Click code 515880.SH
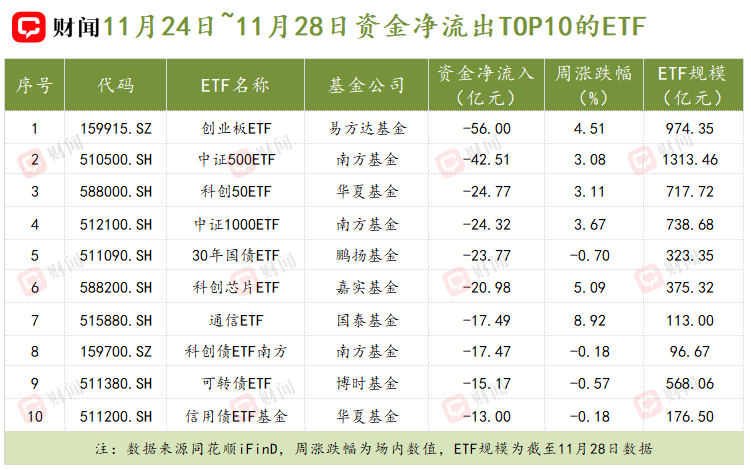This screenshot has width=751, height=470. coord(116,320)
